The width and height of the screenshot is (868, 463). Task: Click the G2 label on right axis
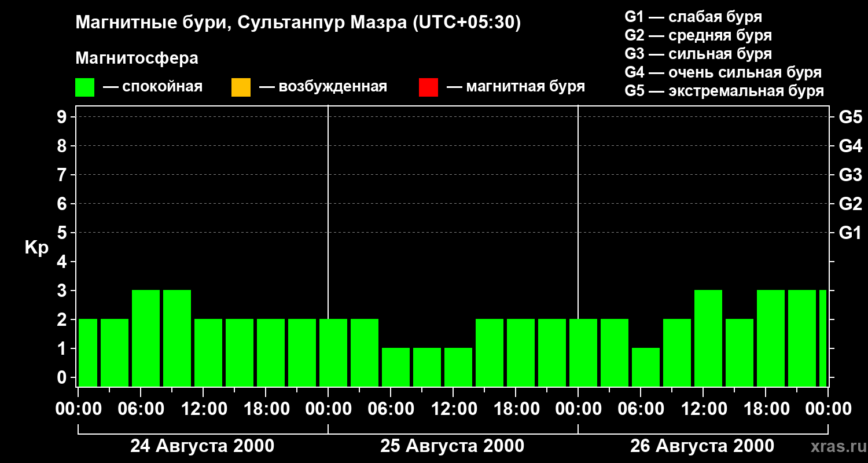point(851,204)
